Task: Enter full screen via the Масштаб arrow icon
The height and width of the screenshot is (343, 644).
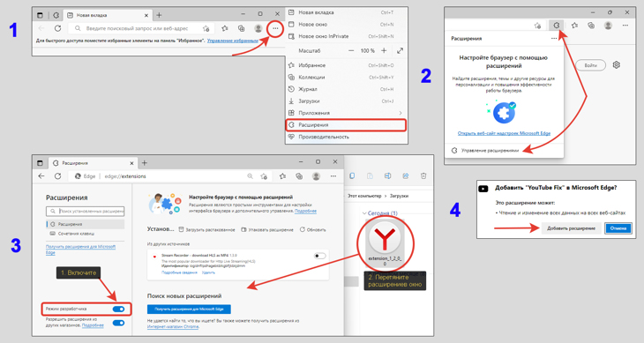Action: tap(400, 51)
